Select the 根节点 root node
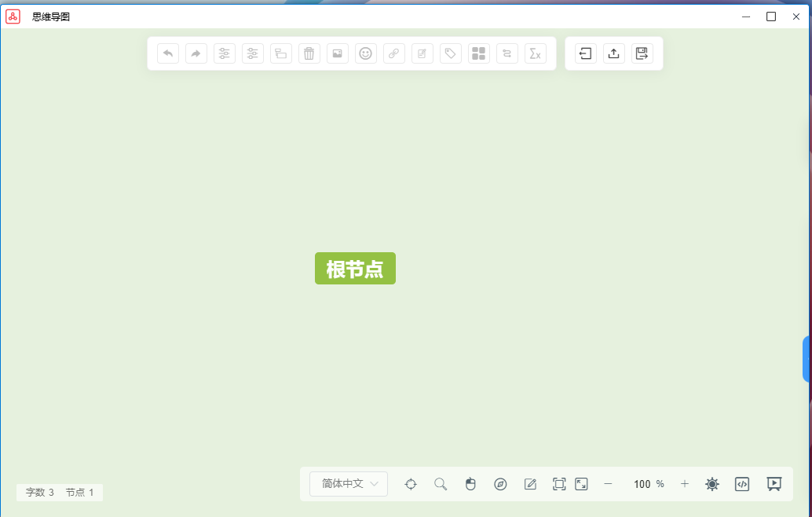 (x=355, y=268)
